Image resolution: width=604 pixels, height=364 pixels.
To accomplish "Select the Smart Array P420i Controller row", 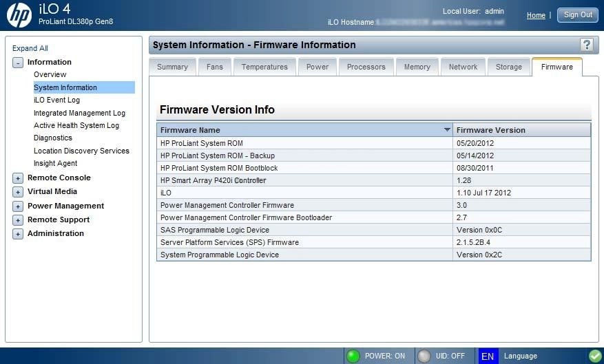I will click(374, 180).
